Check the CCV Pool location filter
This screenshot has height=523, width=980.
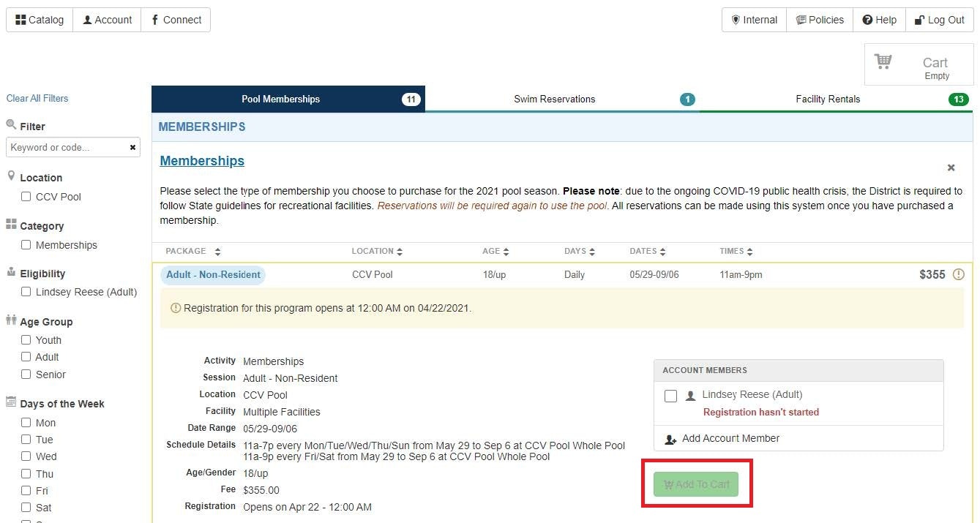[26, 197]
